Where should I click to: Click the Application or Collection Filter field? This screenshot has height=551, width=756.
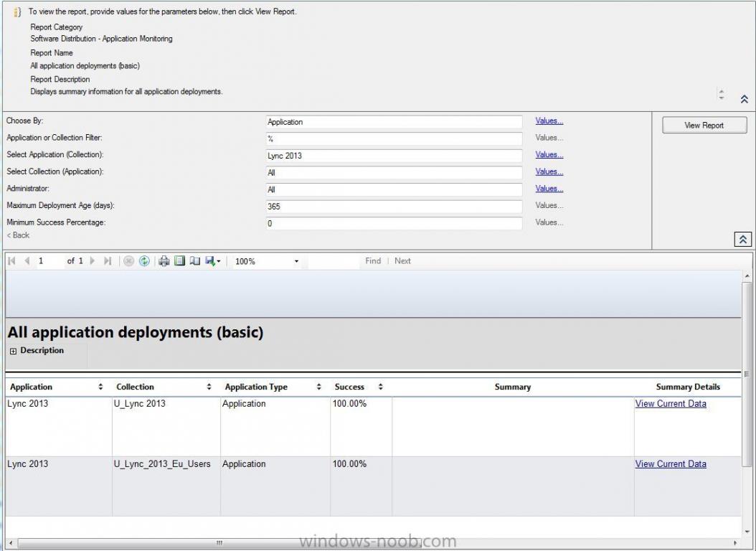tap(394, 139)
